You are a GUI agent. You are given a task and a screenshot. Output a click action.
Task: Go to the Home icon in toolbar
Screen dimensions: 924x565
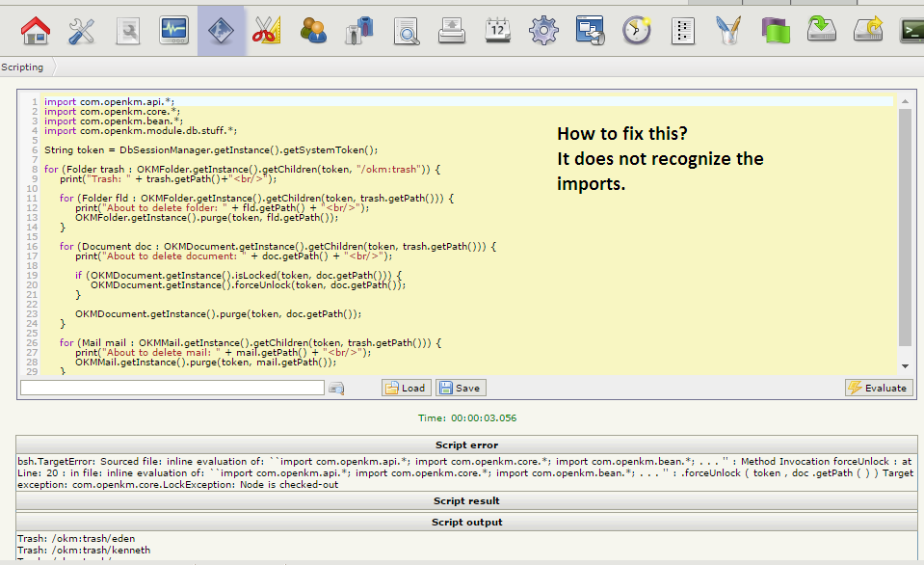point(36,31)
